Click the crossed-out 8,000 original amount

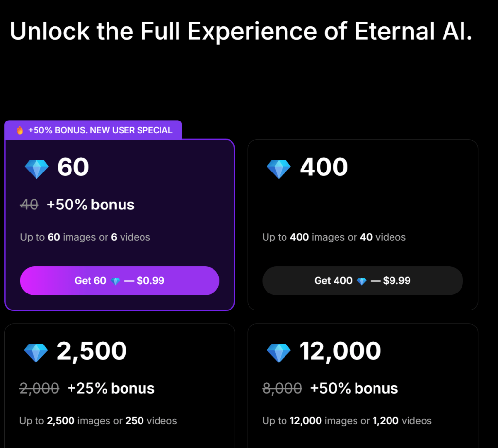click(x=282, y=388)
